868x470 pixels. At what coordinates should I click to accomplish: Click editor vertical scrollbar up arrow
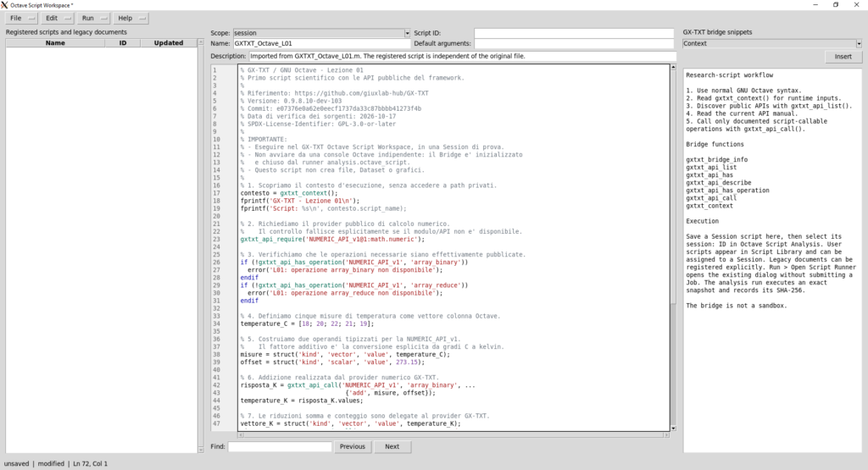pyautogui.click(x=673, y=68)
